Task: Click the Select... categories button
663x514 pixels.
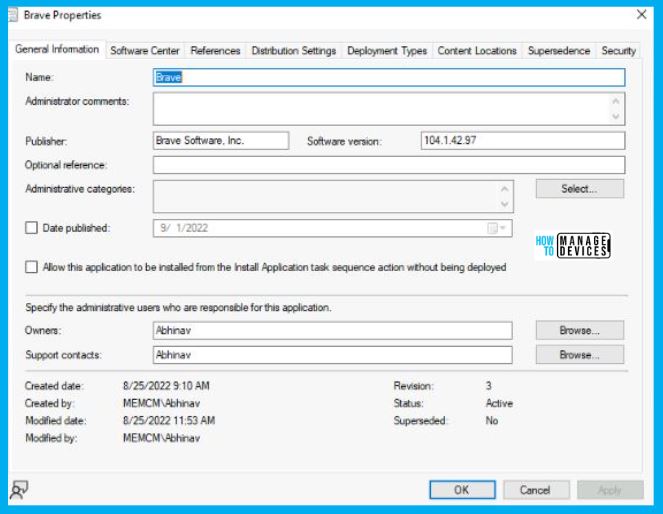Action: (580, 189)
